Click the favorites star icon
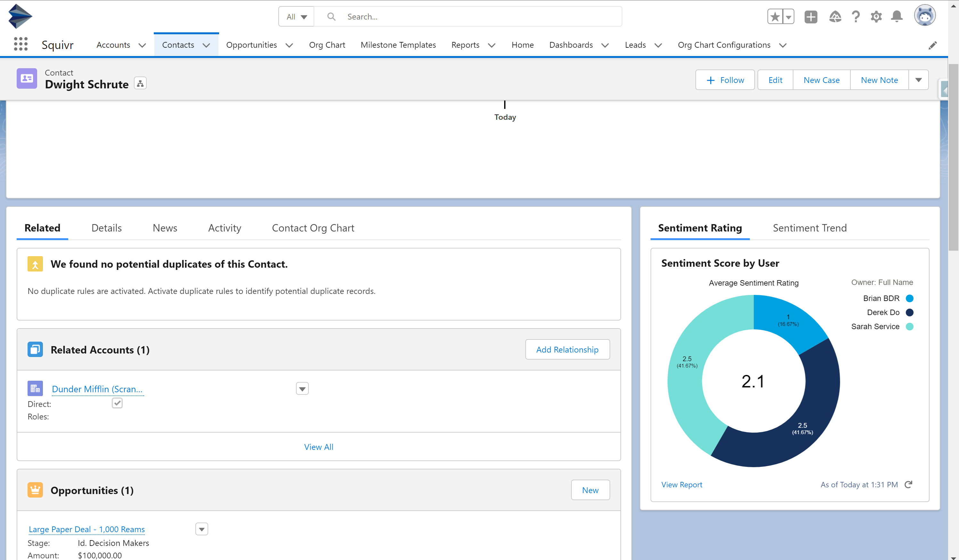The image size is (959, 560). (x=775, y=17)
